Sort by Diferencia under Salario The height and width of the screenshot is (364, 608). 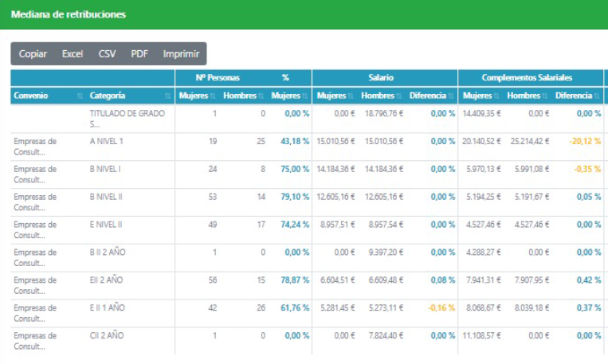pyautogui.click(x=451, y=96)
